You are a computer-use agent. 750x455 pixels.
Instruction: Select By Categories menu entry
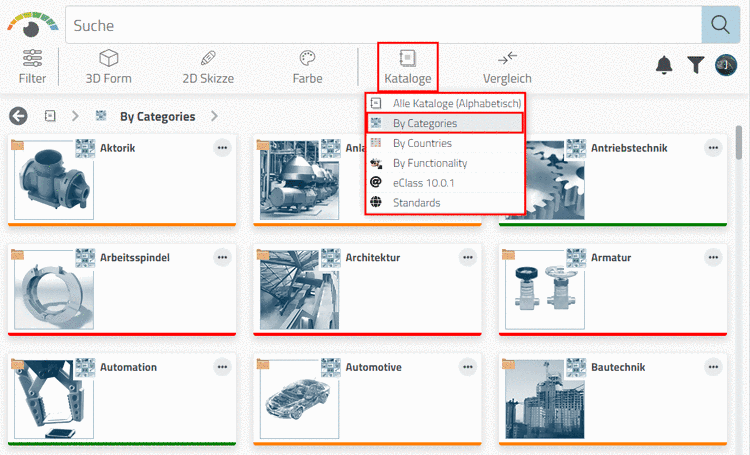pos(445,123)
